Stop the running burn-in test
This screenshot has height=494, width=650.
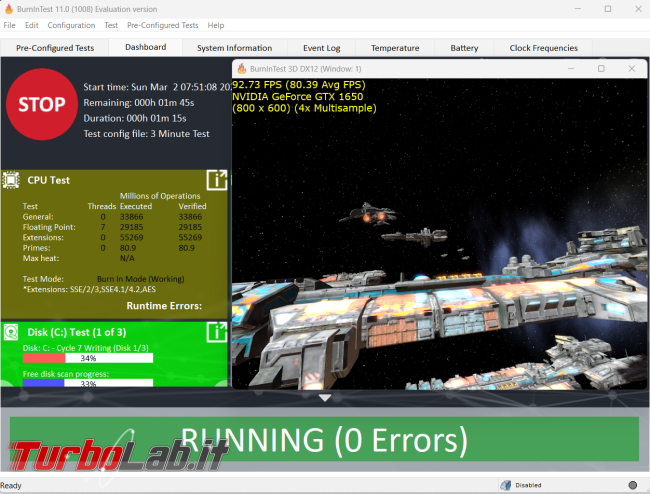[x=42, y=104]
